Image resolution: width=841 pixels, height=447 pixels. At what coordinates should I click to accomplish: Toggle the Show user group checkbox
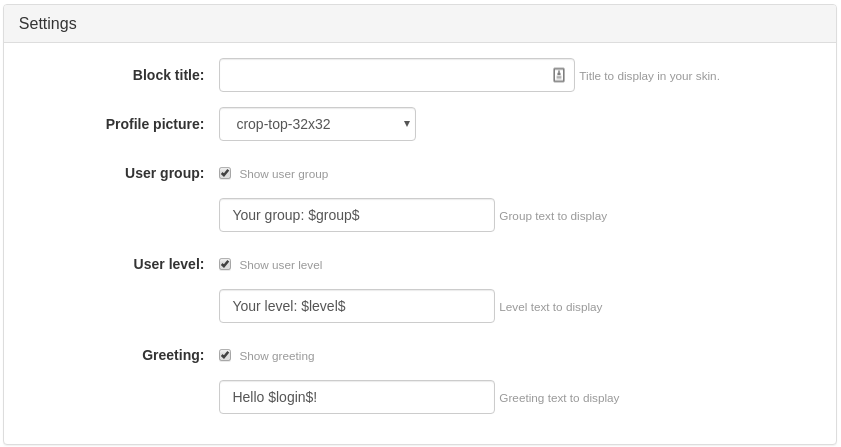pyautogui.click(x=225, y=173)
